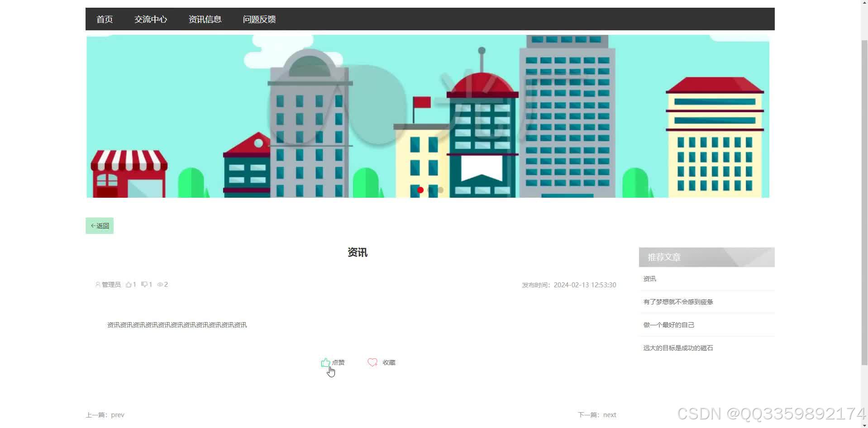Click the 点赞 thumbs-up icon

click(x=325, y=362)
